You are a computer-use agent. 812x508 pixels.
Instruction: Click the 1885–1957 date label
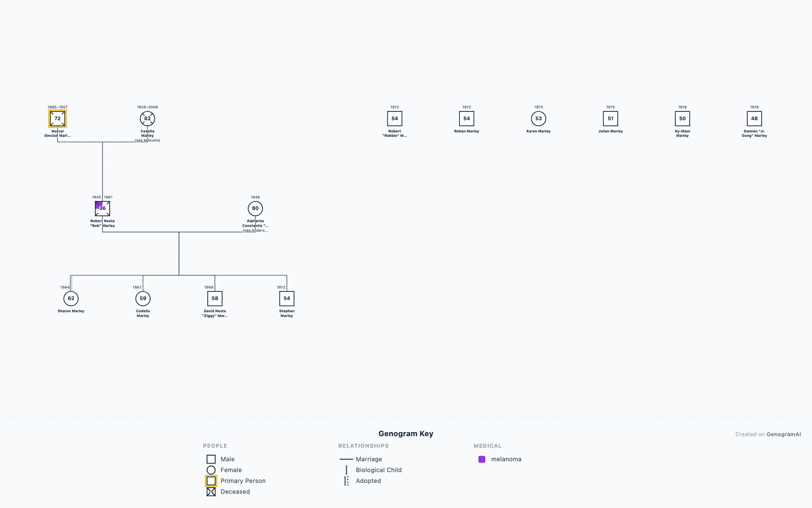click(57, 107)
